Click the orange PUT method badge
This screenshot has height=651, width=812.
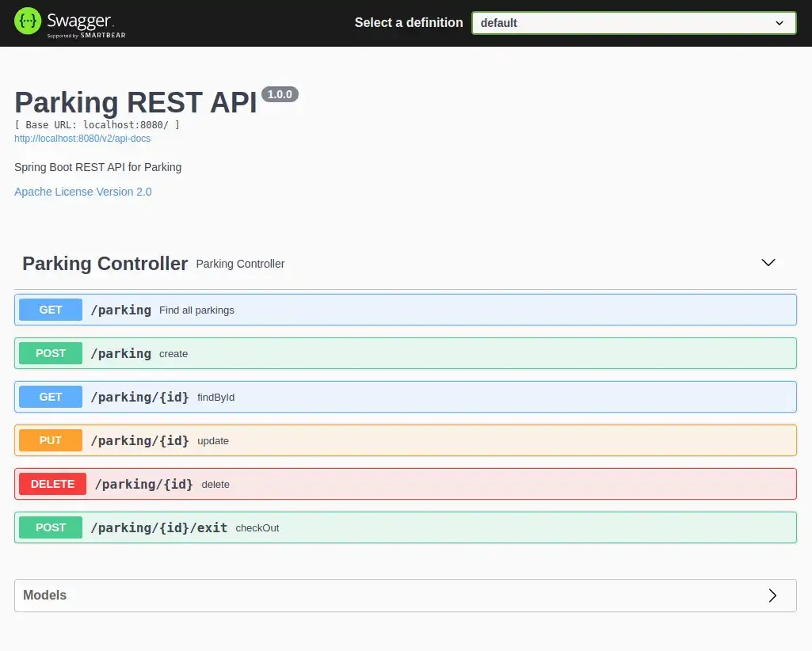(x=51, y=440)
